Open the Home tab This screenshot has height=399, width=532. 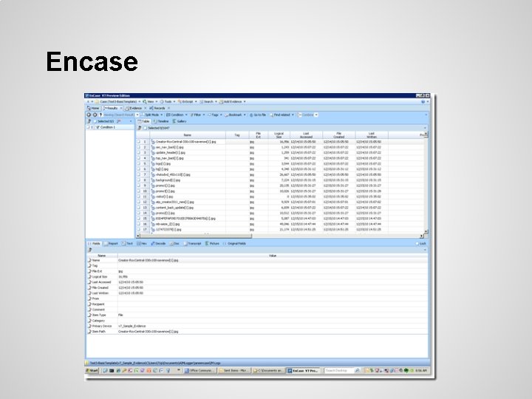click(93, 108)
